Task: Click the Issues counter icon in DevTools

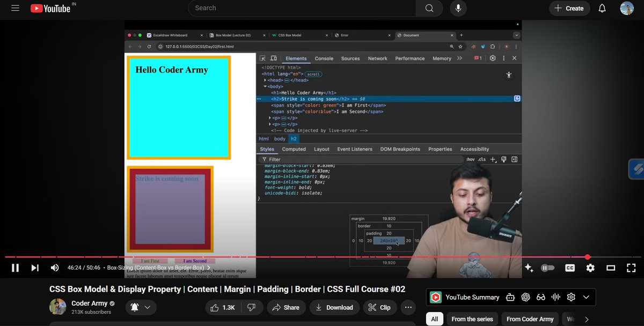Action: pyautogui.click(x=478, y=57)
